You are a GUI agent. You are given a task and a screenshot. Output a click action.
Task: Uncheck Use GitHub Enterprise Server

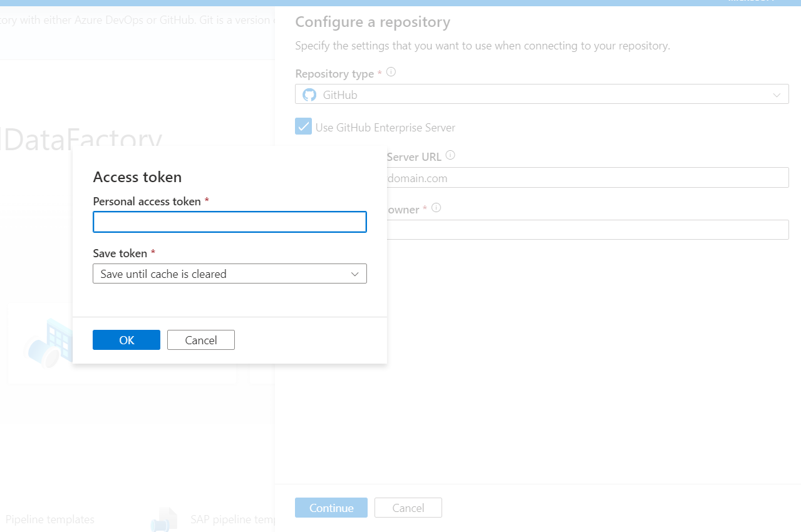(303, 126)
